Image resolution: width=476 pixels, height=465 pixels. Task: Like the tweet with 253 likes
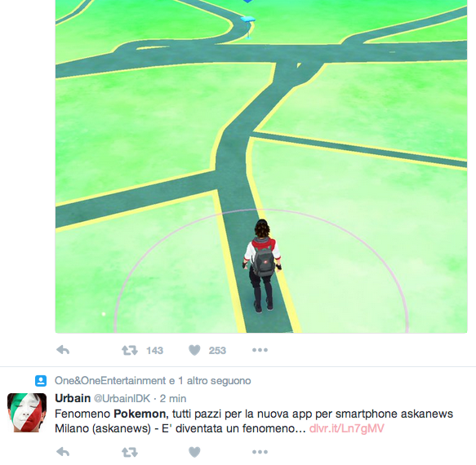click(x=194, y=350)
